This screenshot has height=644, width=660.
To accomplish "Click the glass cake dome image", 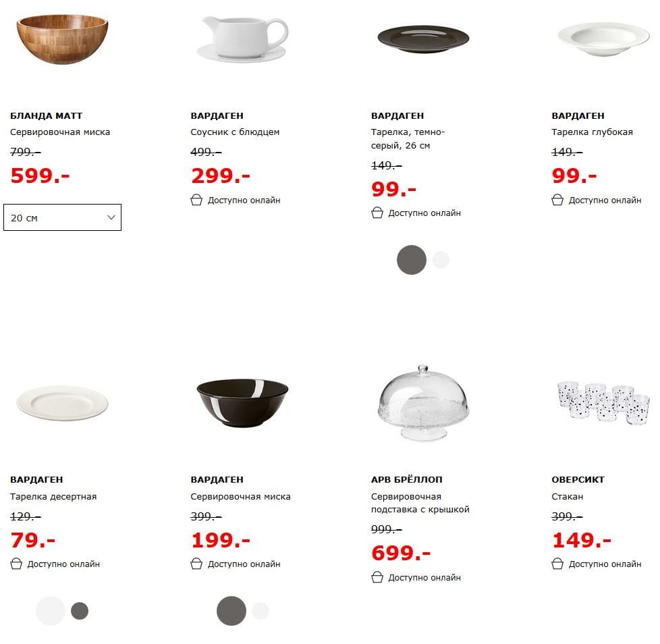I will (422, 402).
